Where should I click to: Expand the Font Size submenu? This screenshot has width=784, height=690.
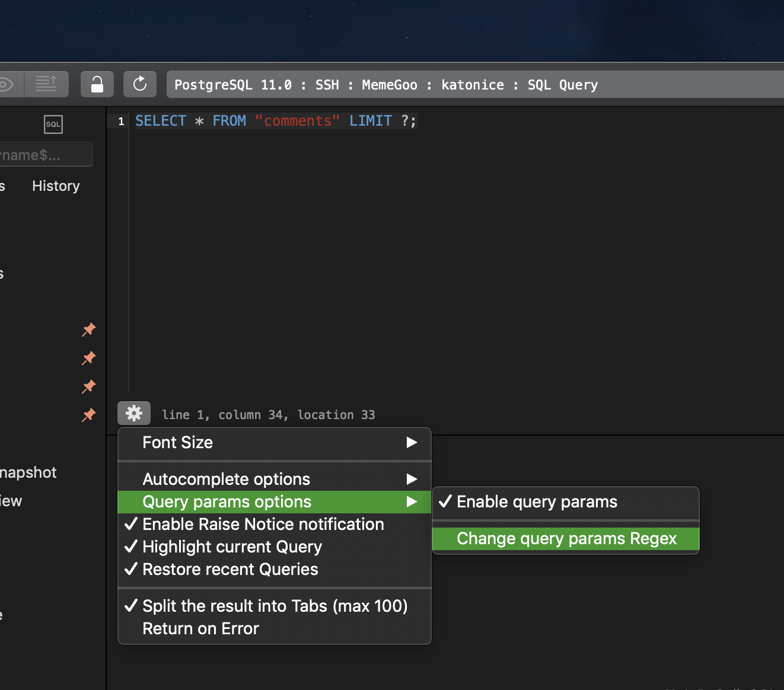[275, 442]
